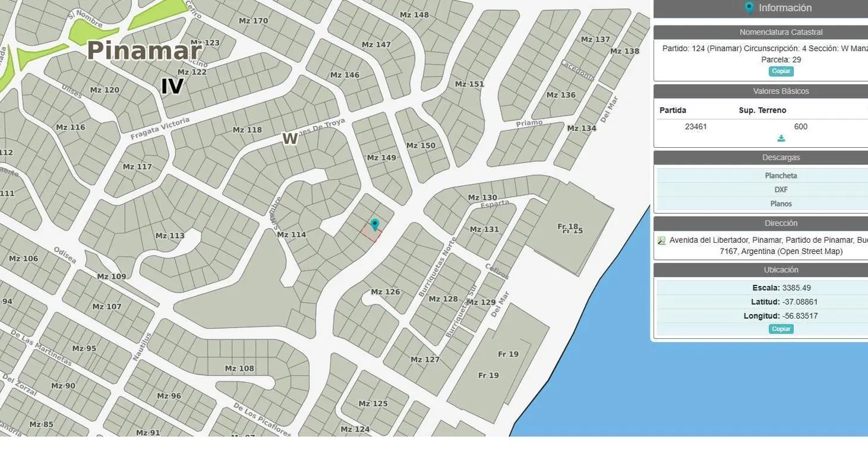Viewport: 868px width, 454px height.
Task: Click the Ubicación section header
Action: click(x=781, y=270)
